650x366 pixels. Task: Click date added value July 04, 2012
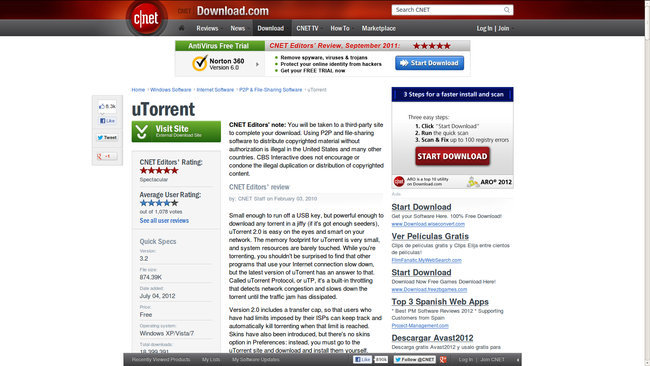tap(157, 296)
